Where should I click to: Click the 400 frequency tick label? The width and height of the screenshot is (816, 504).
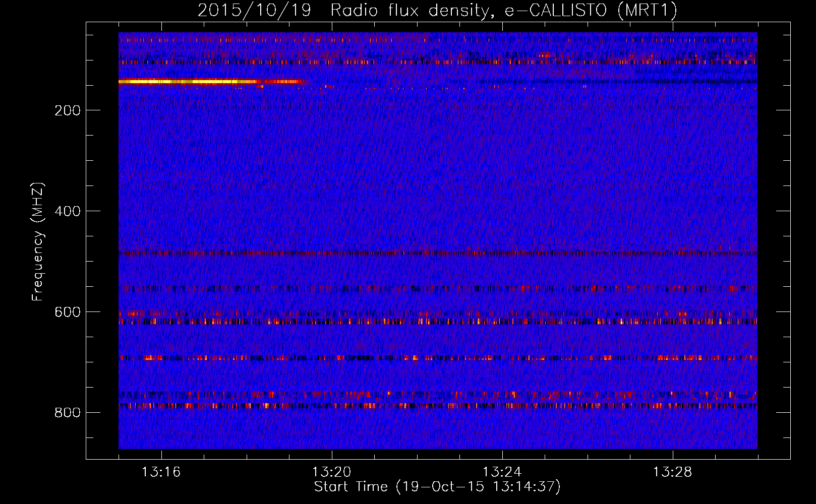(68, 211)
